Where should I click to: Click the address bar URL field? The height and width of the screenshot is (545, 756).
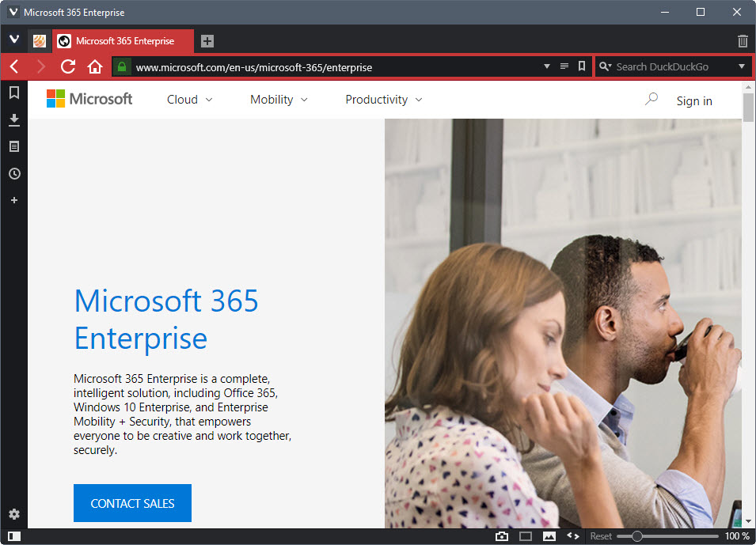tap(336, 67)
